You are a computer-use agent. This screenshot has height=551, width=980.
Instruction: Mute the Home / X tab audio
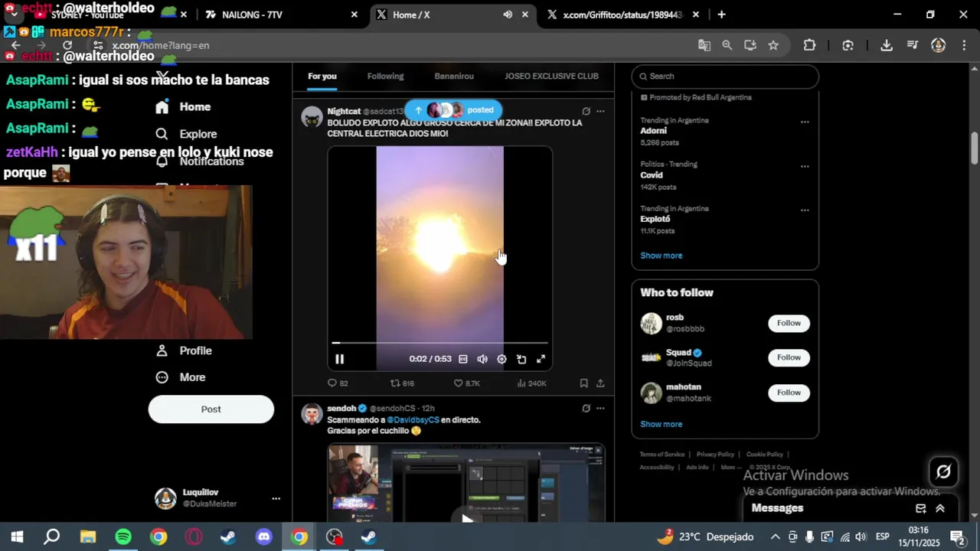pos(508,15)
